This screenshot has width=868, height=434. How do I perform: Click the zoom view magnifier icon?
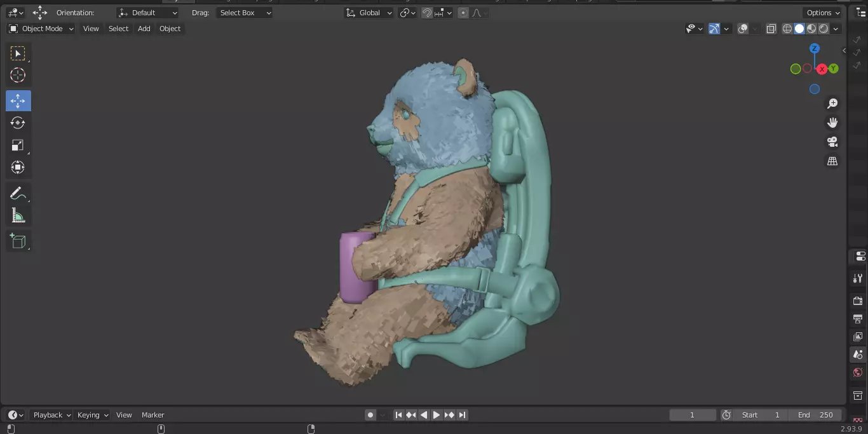click(832, 104)
